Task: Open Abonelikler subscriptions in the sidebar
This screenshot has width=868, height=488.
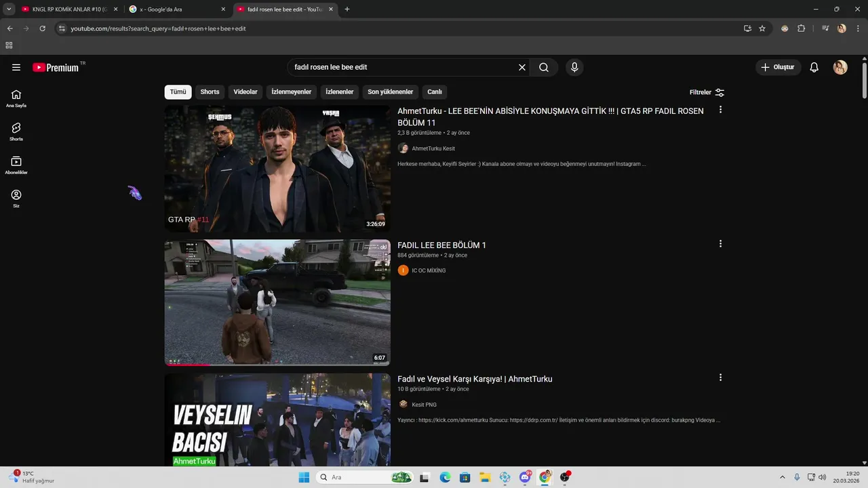Action: 16,165
